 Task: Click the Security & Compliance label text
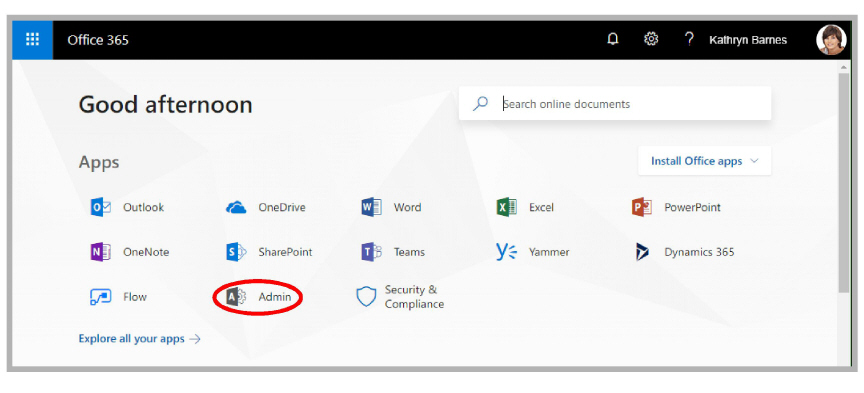click(414, 297)
